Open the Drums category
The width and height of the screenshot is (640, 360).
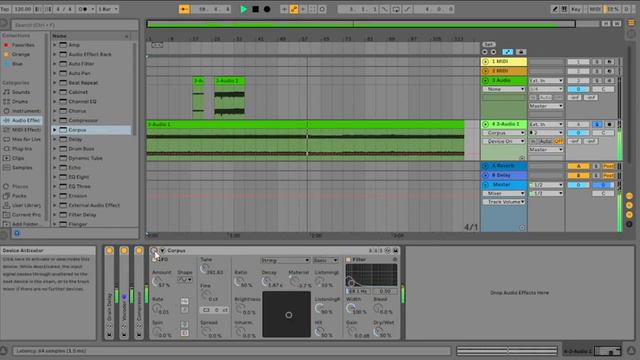[x=20, y=102]
